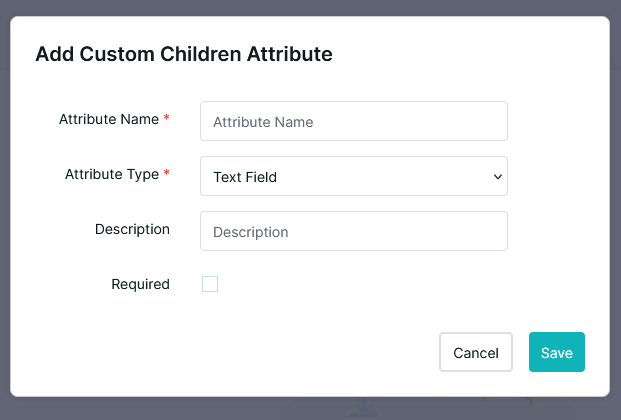Click the "Attribute Name" label
This screenshot has height=420, width=621.
coord(108,119)
